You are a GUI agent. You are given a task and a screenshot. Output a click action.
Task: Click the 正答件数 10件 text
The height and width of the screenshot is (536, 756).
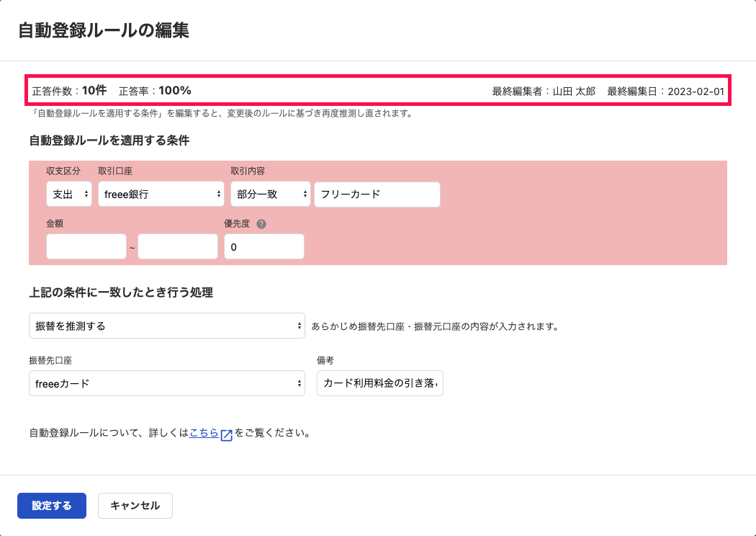tap(69, 91)
